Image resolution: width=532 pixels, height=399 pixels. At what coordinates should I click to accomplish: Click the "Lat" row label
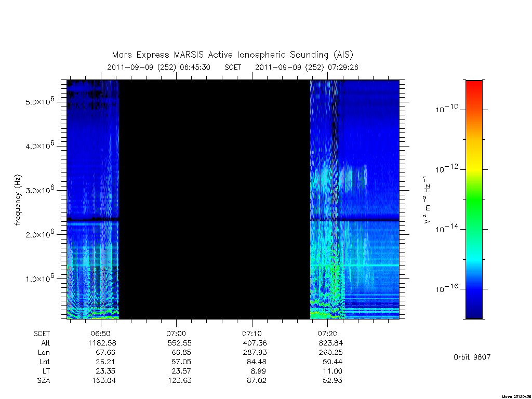point(45,362)
